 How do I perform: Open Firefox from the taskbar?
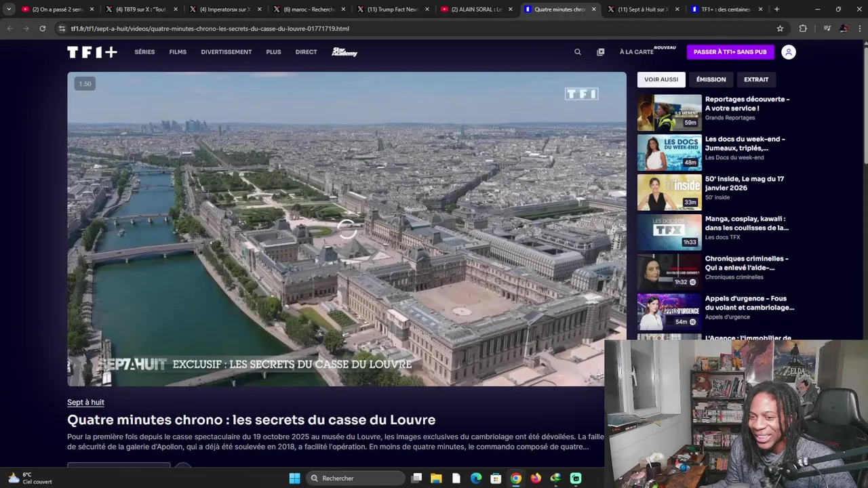(536, 478)
